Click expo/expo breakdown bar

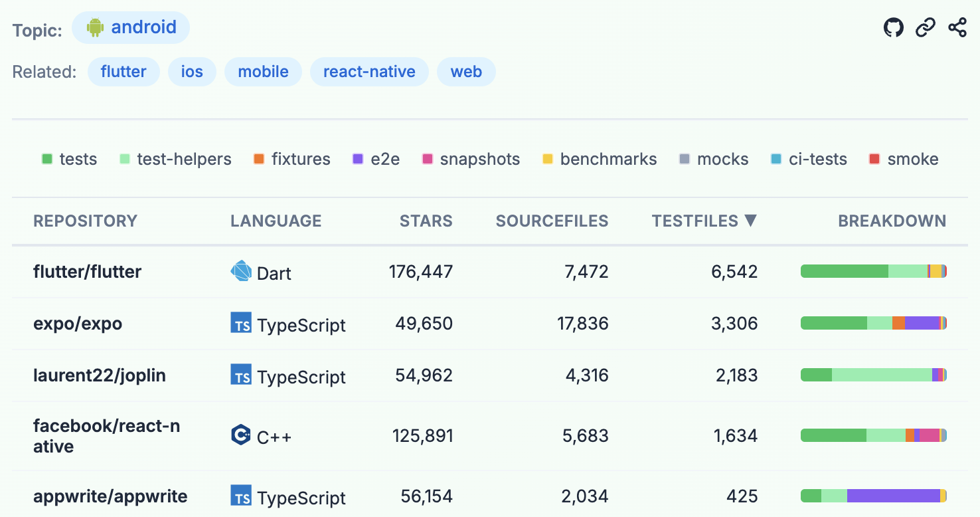pos(874,323)
